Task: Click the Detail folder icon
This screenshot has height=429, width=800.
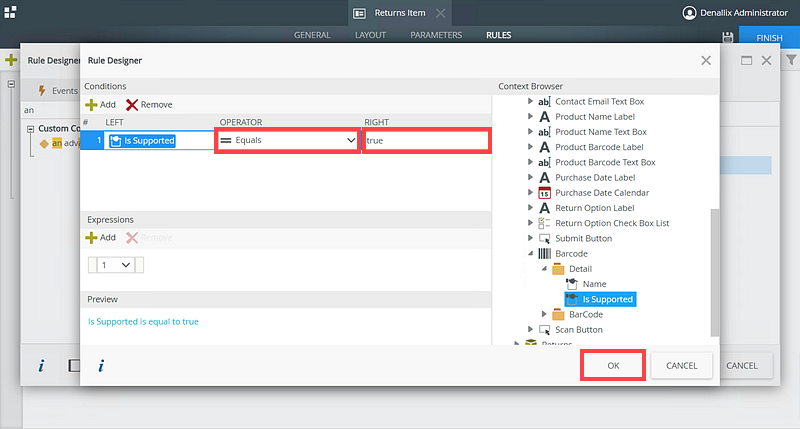Action: [x=558, y=269]
